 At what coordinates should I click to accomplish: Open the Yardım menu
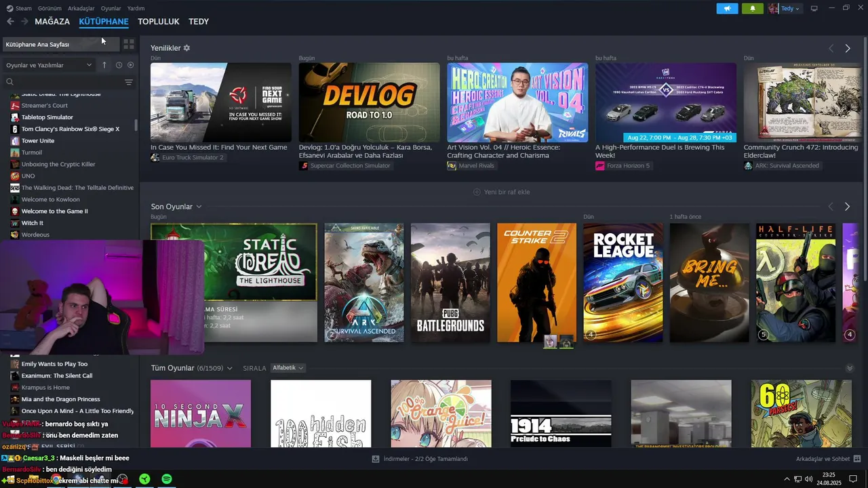coord(136,8)
